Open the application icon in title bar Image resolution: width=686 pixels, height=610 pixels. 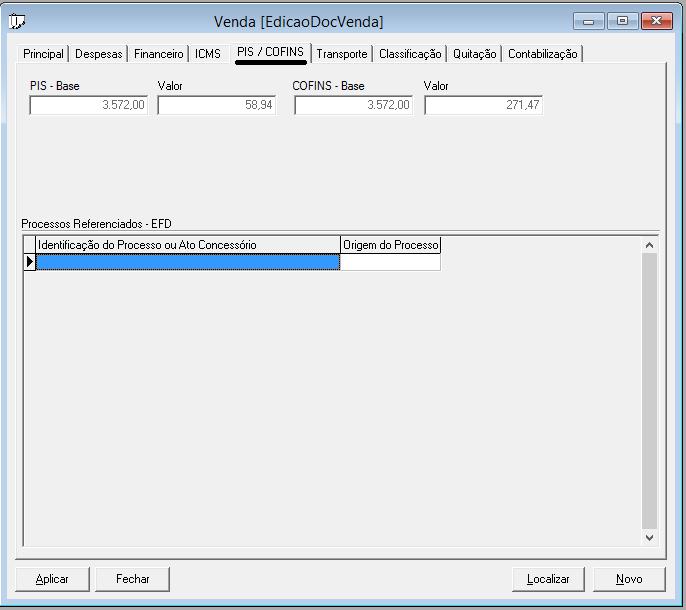tap(17, 21)
